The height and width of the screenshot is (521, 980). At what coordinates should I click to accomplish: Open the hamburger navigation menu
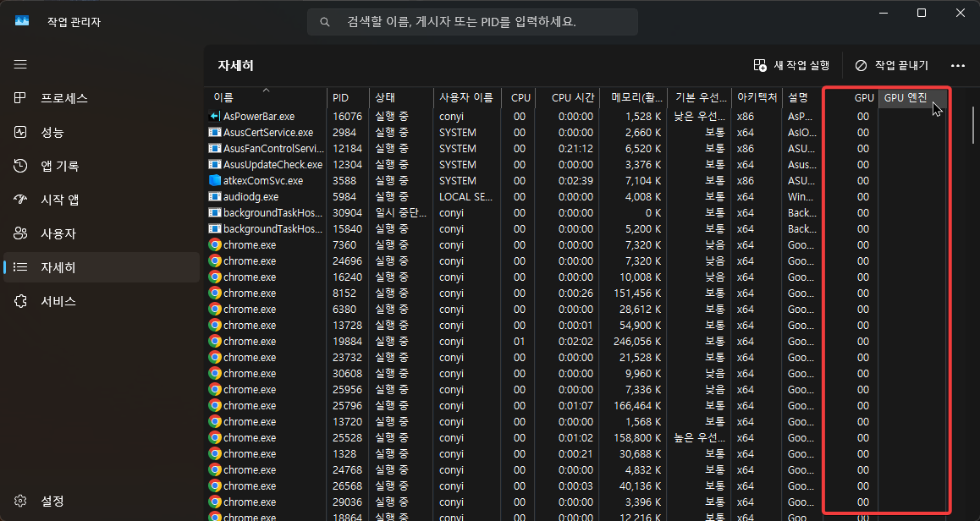[x=20, y=64]
